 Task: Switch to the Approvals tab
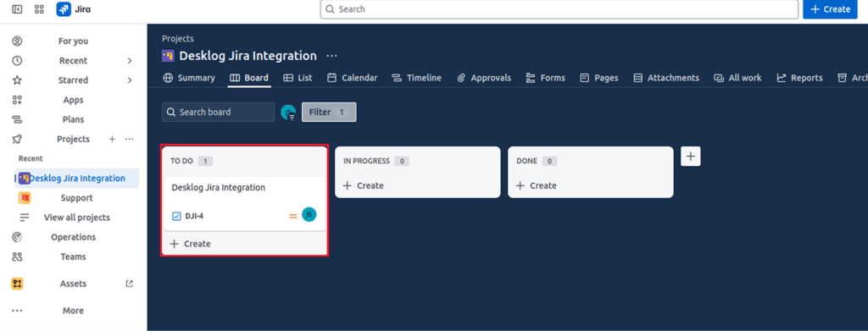[x=484, y=78]
